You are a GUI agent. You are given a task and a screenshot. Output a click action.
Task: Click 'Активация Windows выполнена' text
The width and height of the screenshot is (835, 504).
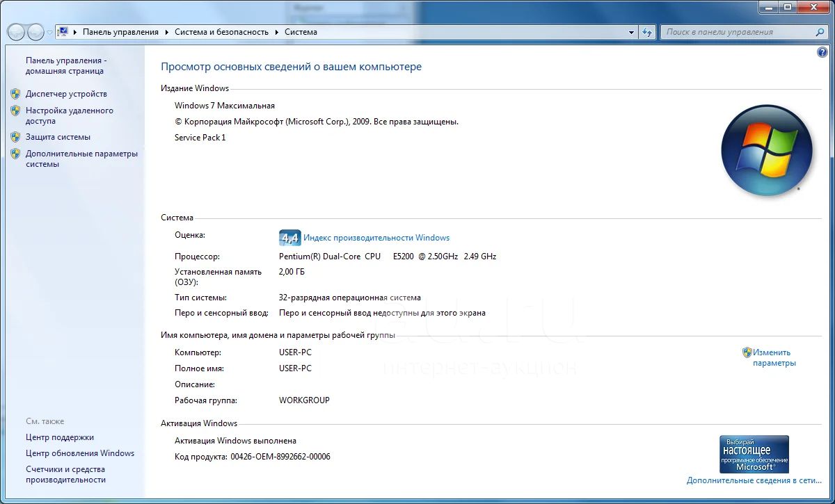pyautogui.click(x=235, y=441)
